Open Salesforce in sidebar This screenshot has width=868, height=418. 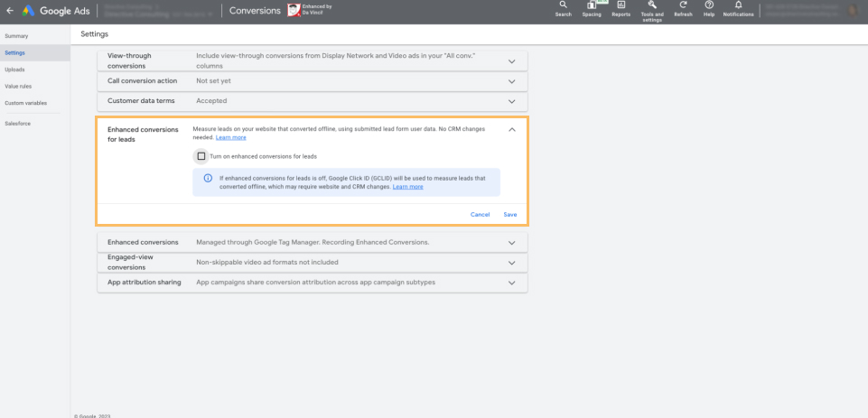[18, 124]
